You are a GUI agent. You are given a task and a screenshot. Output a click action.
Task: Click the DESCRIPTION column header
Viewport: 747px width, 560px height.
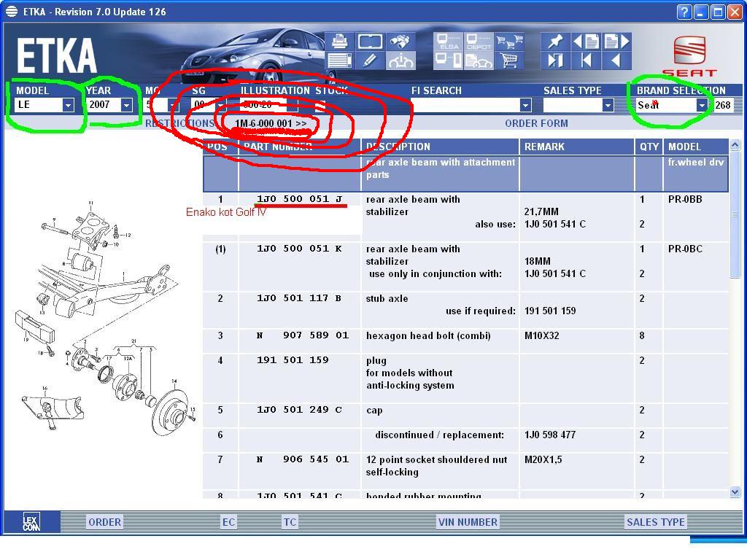tap(440, 147)
